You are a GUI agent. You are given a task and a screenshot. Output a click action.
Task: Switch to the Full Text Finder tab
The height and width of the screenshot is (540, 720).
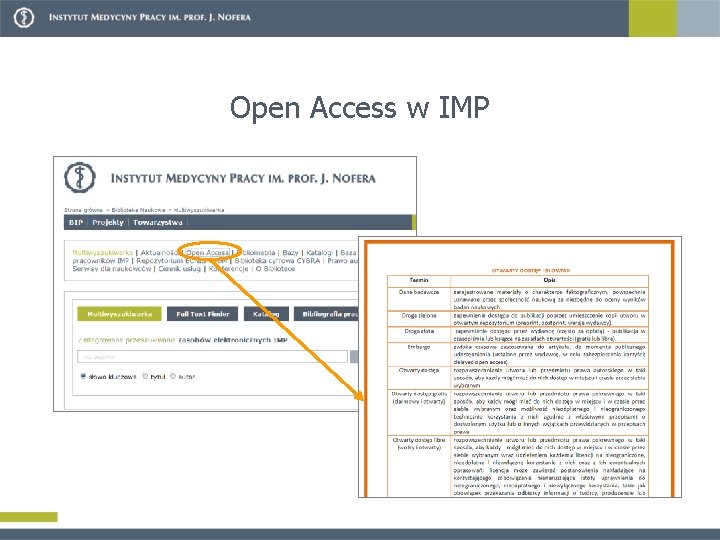coord(202,314)
